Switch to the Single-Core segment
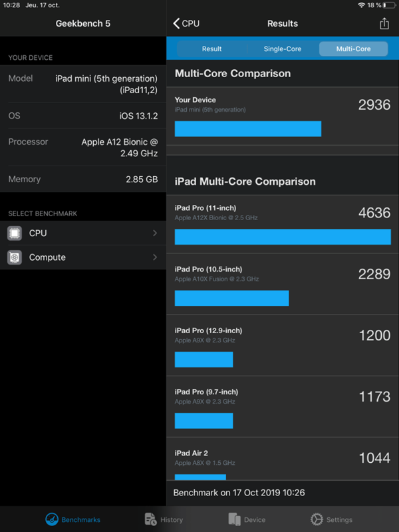The height and width of the screenshot is (532, 399). click(283, 49)
